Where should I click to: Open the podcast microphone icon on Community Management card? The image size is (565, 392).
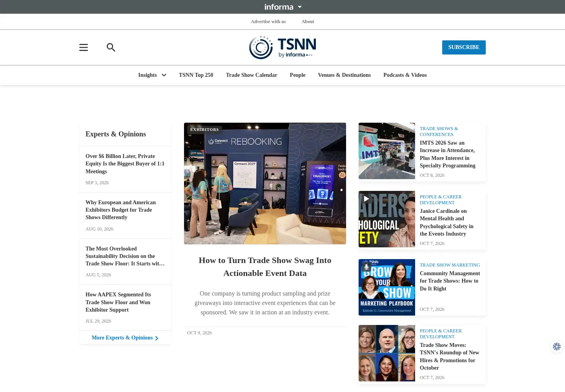pyautogui.click(x=366, y=267)
